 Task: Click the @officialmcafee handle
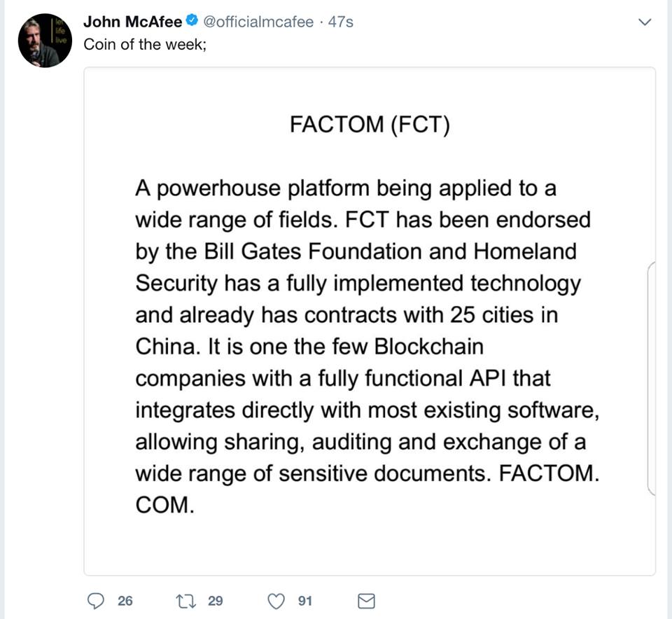coord(258,22)
